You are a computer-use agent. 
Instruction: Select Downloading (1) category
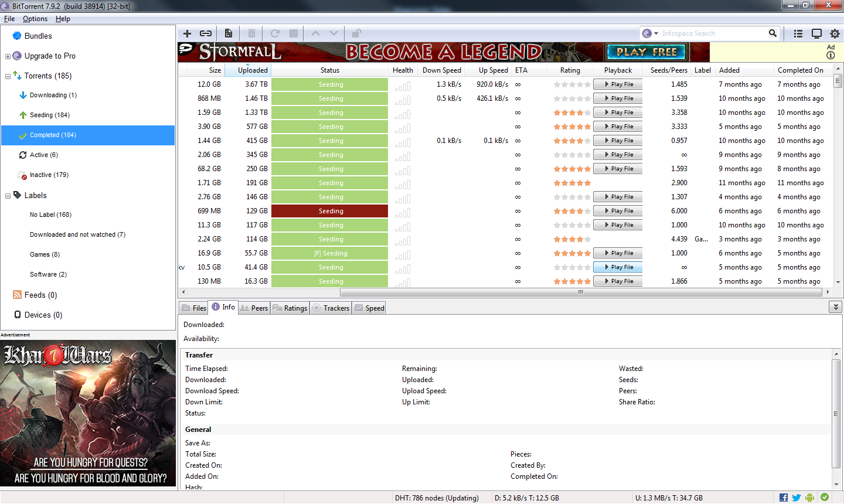(53, 95)
